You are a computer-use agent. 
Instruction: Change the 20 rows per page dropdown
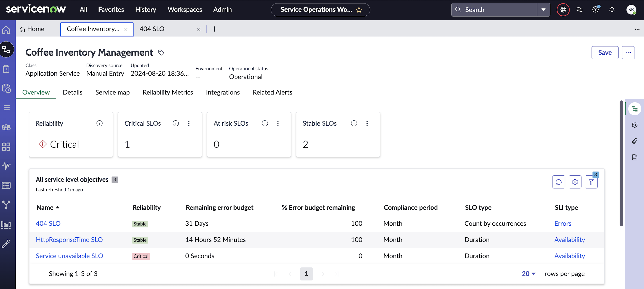[x=529, y=274]
